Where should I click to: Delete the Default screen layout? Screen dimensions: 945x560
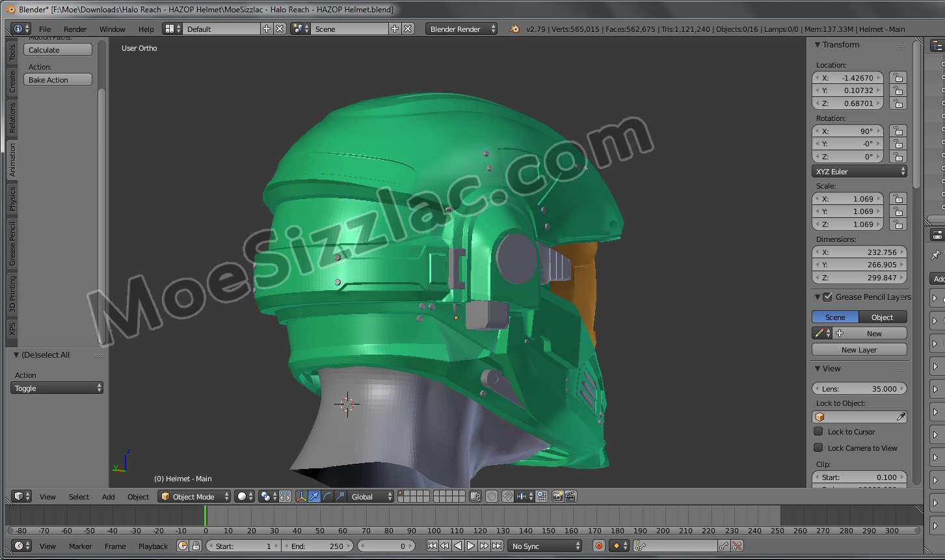[x=280, y=29]
